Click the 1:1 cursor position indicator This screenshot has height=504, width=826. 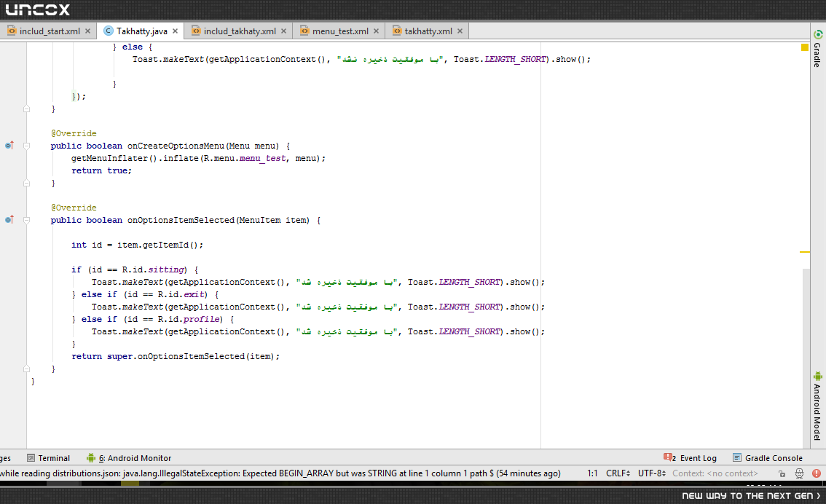click(x=592, y=473)
